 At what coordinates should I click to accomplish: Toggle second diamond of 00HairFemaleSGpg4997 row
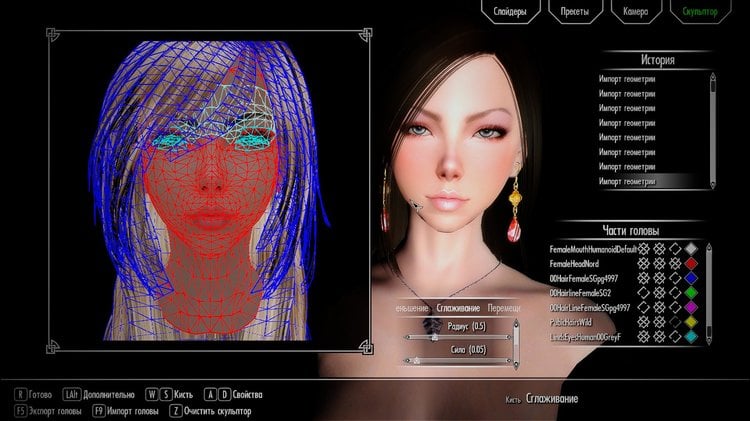coord(660,278)
